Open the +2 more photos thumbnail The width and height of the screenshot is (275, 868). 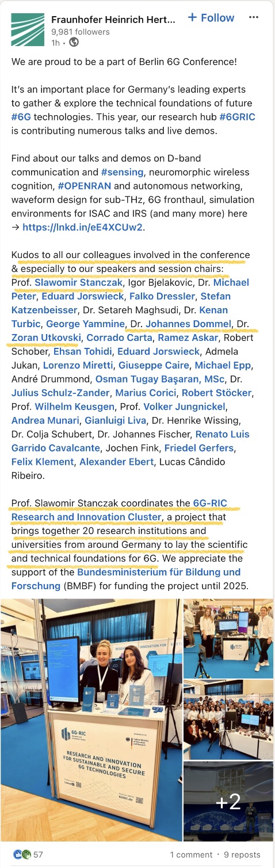tap(228, 802)
